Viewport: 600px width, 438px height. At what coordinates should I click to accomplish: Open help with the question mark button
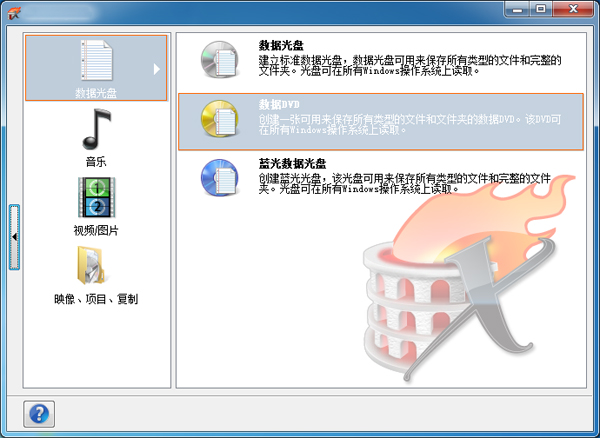pos(39,414)
